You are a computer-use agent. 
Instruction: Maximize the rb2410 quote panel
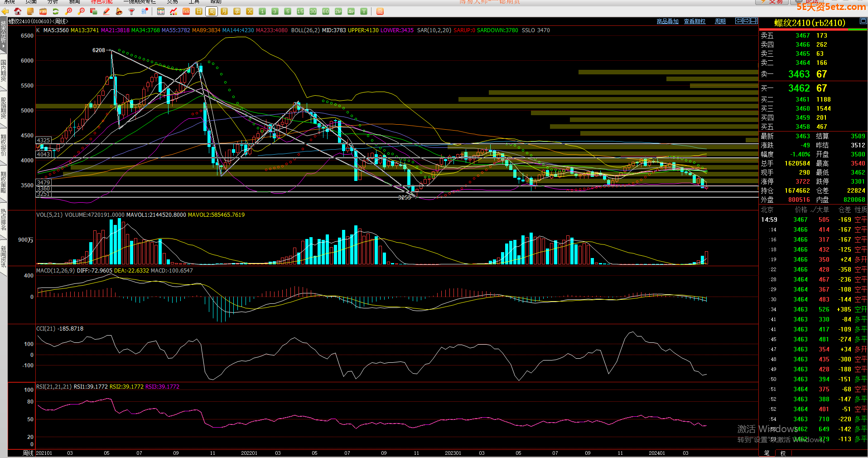point(863,21)
